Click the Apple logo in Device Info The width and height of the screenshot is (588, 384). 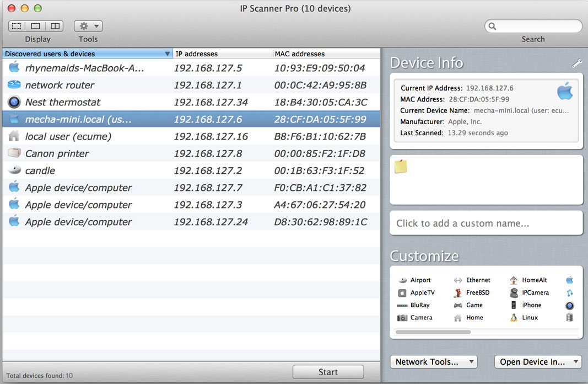pyautogui.click(x=565, y=91)
